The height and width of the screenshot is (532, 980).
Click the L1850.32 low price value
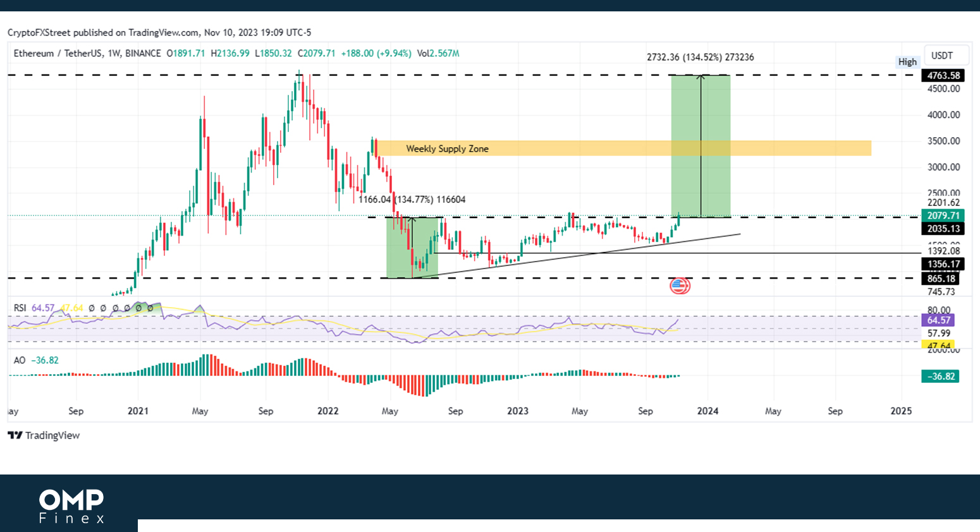(x=273, y=54)
